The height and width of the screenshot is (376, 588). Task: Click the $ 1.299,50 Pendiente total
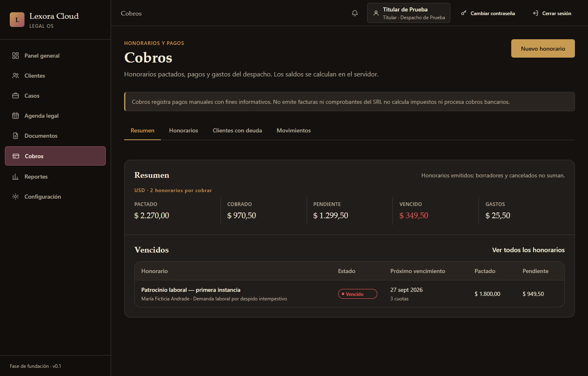coord(331,215)
